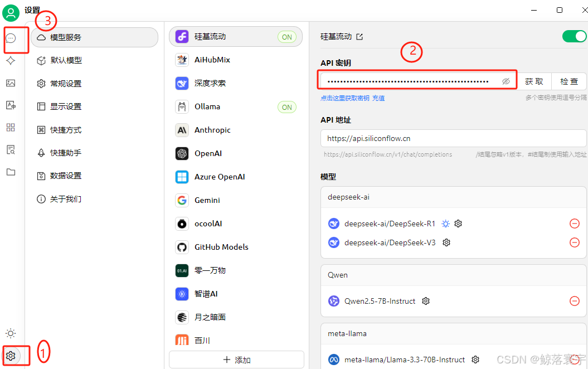Remove the Qwen2.5-7B-Instruct model
Image resolution: width=588 pixels, height=369 pixels.
[575, 301]
